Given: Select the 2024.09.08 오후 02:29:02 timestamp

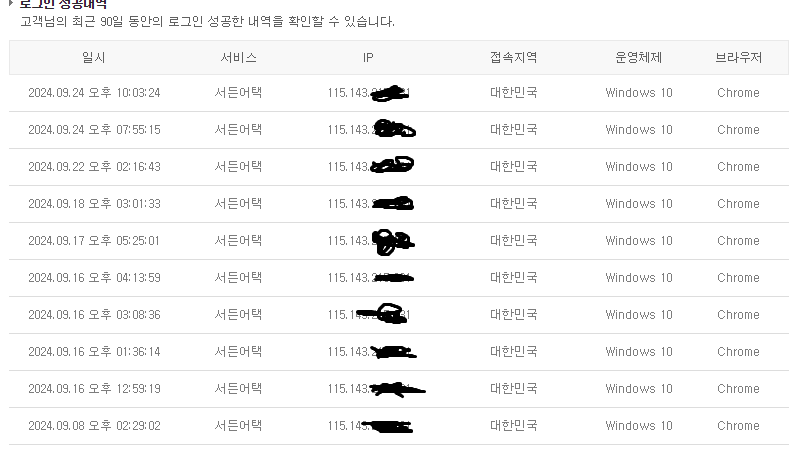Looking at the screenshot, I should [94, 426].
